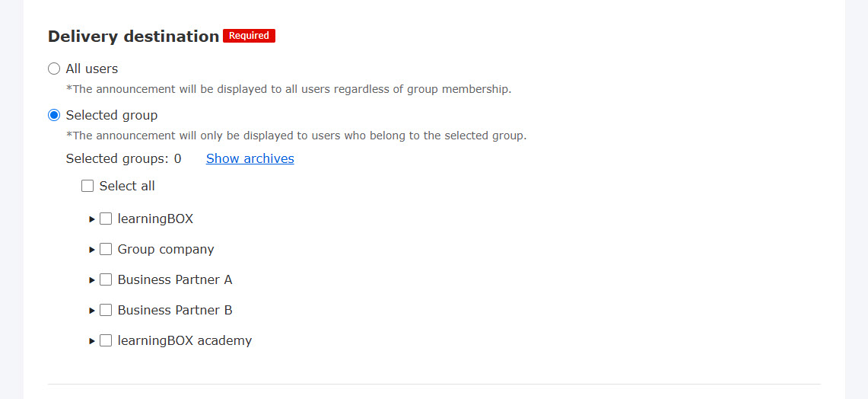868x399 pixels.
Task: Enable the Group company checkbox
Action: pos(106,249)
